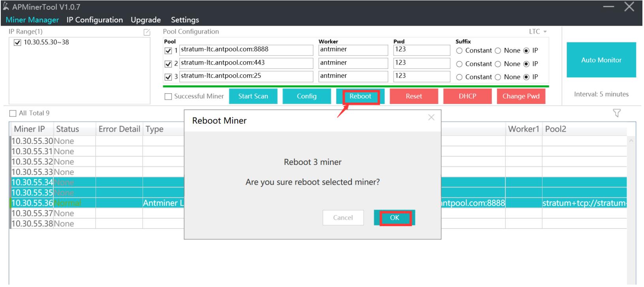Image resolution: width=644 pixels, height=287 pixels.
Task: Click the Start Scan button
Action: pyautogui.click(x=253, y=96)
